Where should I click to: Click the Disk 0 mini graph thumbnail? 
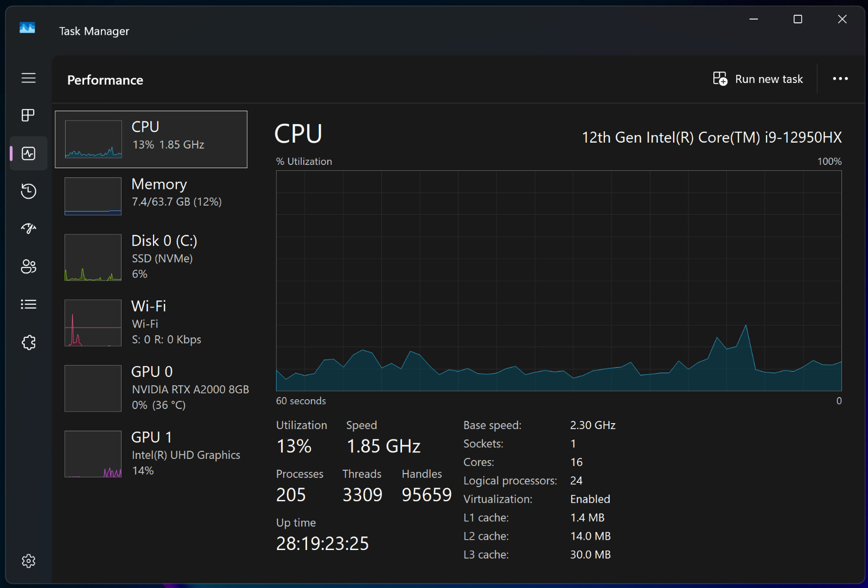point(93,258)
